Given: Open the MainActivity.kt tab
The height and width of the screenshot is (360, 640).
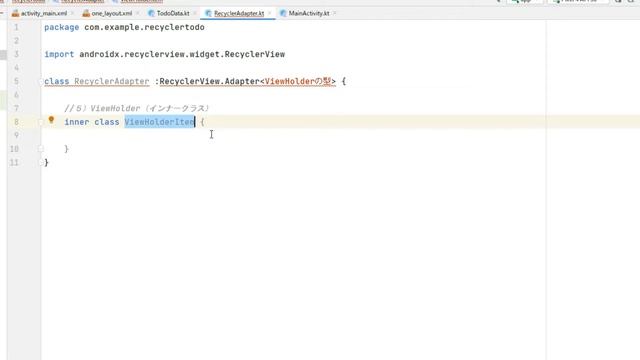Looking at the screenshot, I should coord(309,13).
